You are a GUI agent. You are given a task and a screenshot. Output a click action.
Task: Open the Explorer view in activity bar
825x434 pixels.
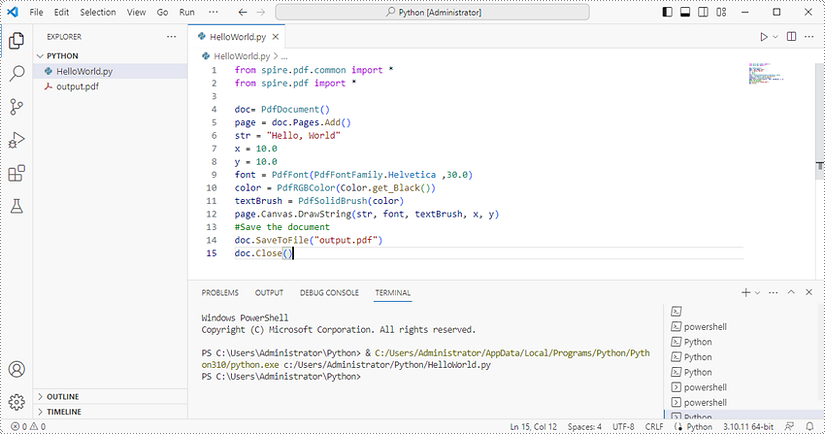16,41
